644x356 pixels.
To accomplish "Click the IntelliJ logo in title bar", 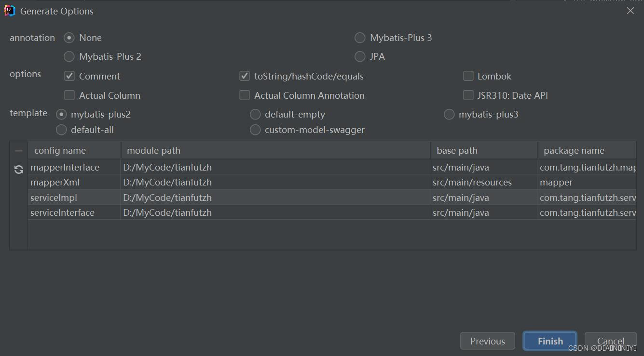I will pos(10,11).
